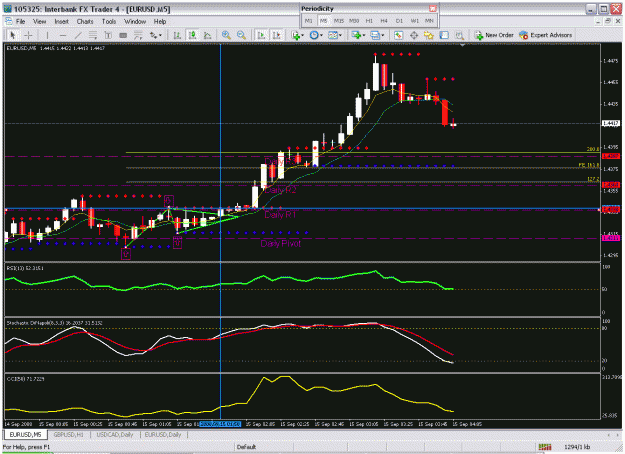The height and width of the screenshot is (454, 625).
Task: Expand the templates dropdown arrow
Action: [x=340, y=35]
